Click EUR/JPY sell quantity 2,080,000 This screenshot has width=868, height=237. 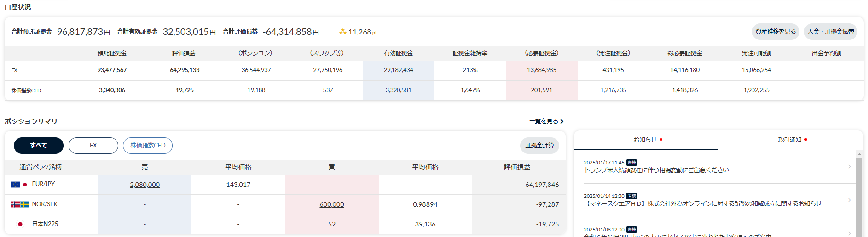click(145, 185)
